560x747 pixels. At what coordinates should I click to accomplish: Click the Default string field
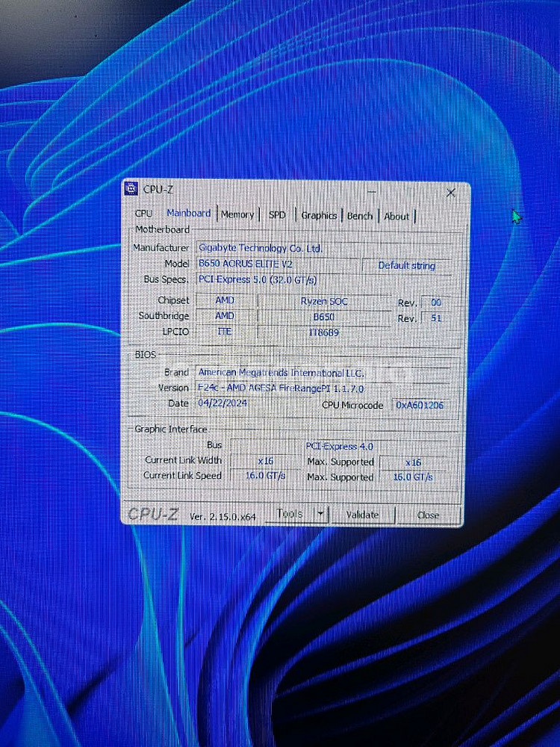coord(406,265)
